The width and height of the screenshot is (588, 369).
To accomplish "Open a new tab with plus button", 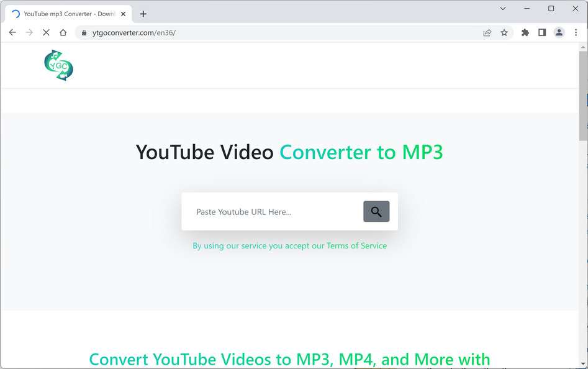I will (143, 14).
